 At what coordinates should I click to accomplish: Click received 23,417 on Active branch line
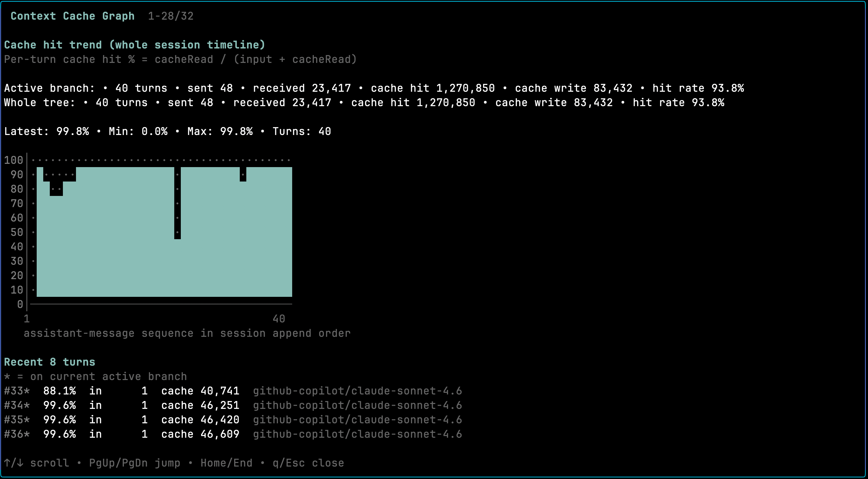302,88
